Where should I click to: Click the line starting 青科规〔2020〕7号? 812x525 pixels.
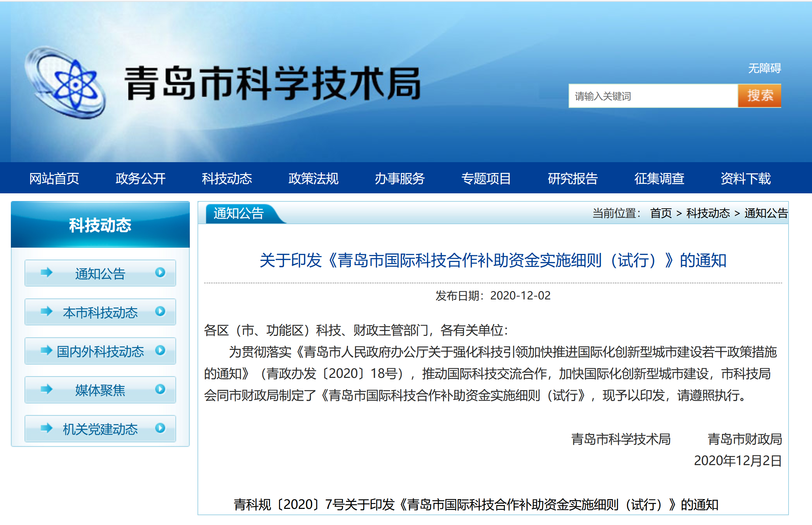476,505
